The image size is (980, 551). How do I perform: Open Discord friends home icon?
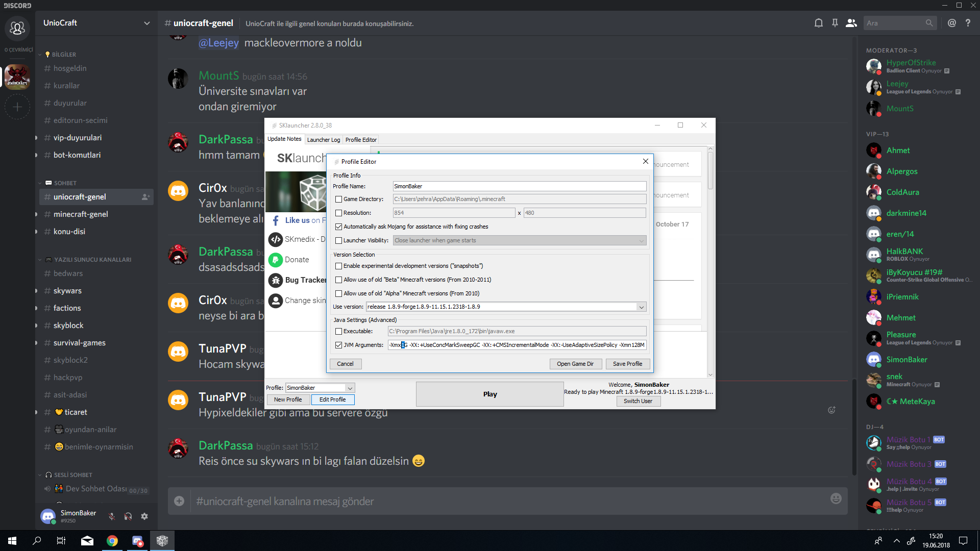click(17, 28)
